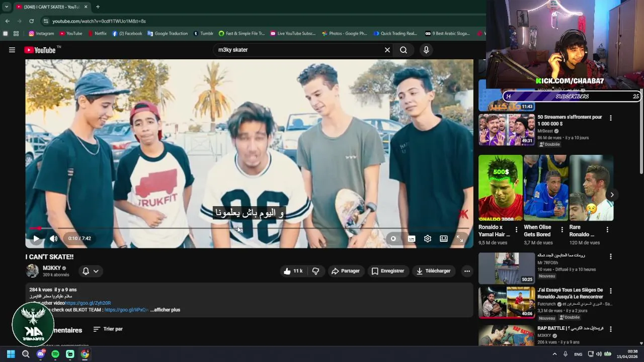The image size is (644, 362).
Task: Open options for the 'Rare Ronaldo' short
Action: click(607, 230)
